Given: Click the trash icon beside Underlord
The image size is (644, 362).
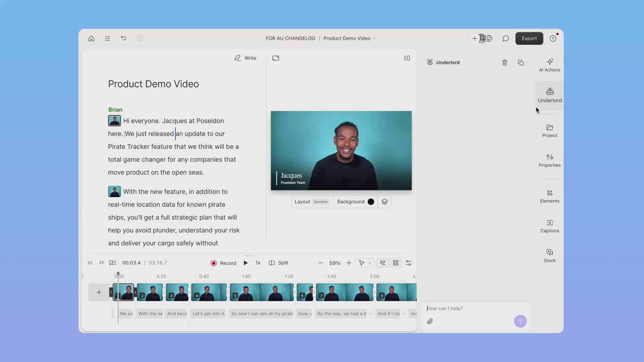Looking at the screenshot, I should [x=504, y=63].
